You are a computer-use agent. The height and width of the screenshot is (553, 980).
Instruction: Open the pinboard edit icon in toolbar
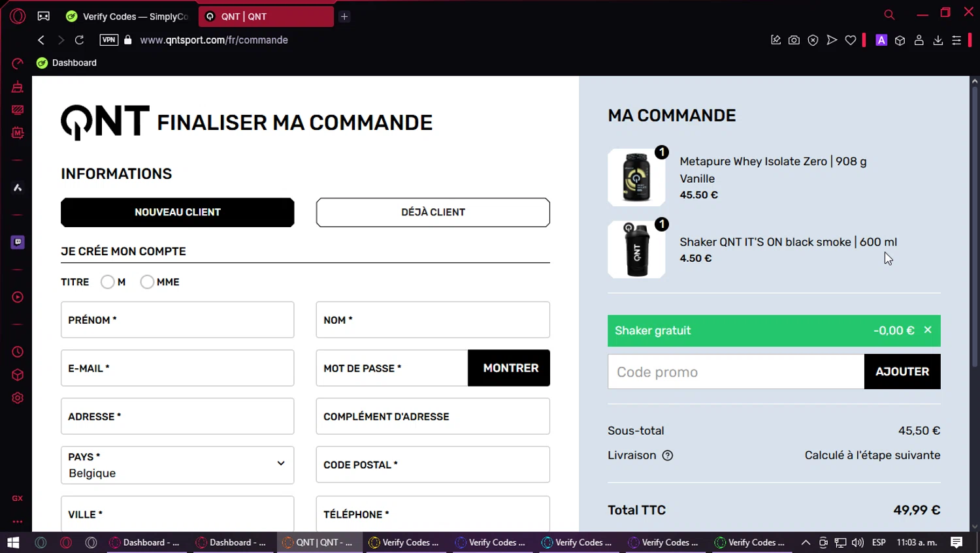(x=776, y=40)
